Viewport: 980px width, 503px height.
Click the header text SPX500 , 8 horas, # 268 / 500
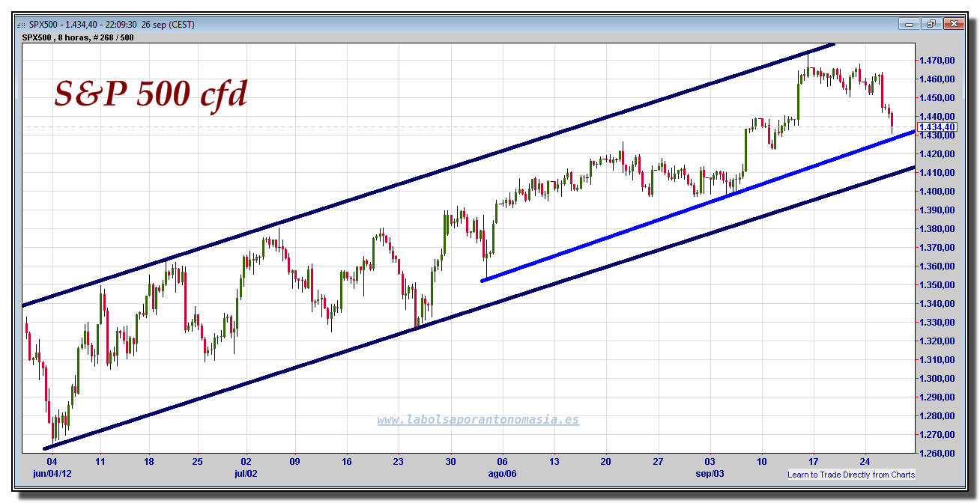click(79, 37)
